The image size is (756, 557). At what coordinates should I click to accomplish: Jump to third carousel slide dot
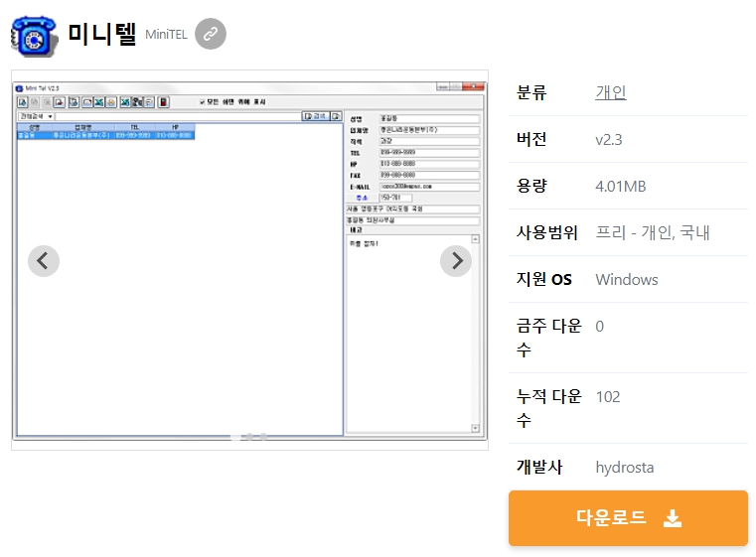pos(263,437)
